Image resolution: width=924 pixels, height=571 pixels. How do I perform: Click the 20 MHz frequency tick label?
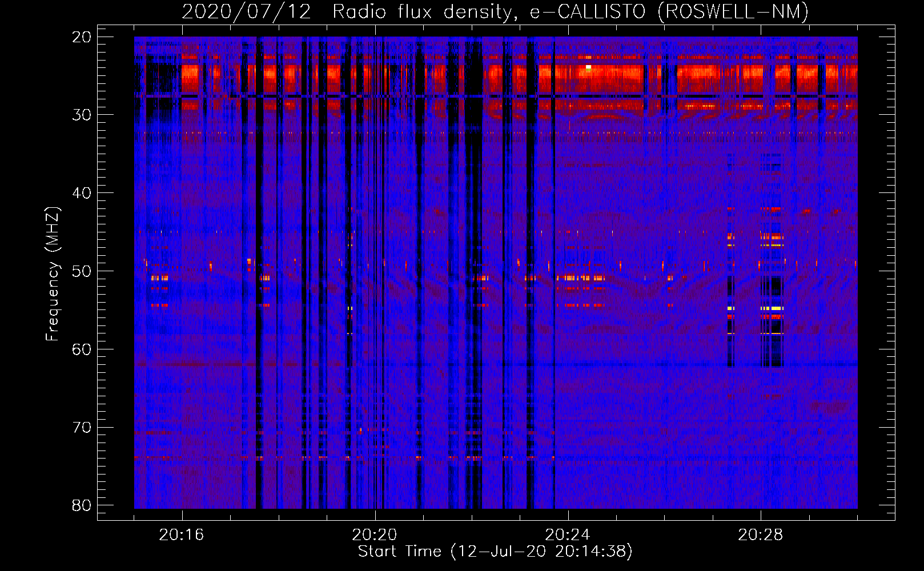pos(82,37)
